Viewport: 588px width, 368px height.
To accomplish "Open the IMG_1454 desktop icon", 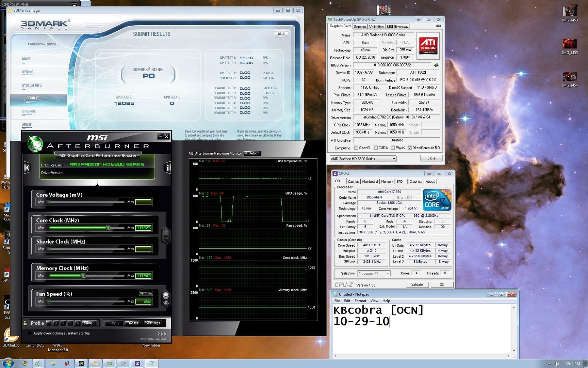I will pyautogui.click(x=570, y=79).
